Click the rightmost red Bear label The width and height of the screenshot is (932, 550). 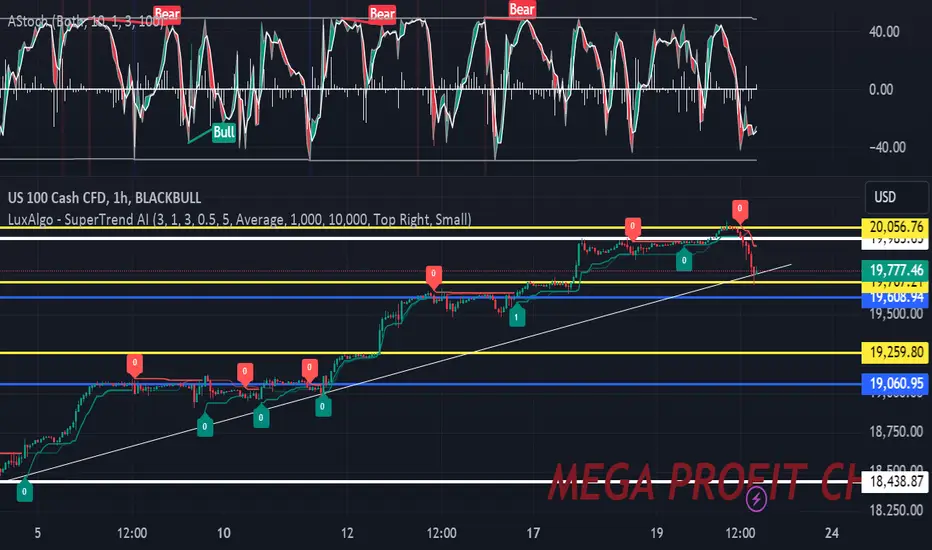[x=521, y=10]
